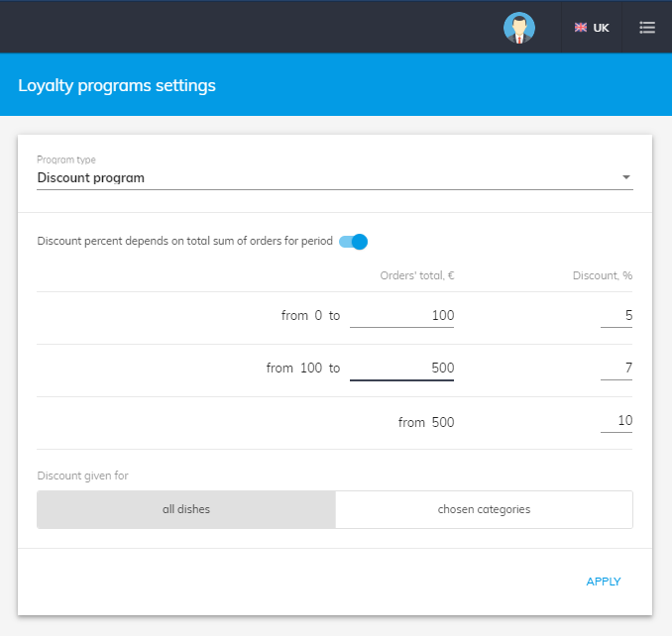Image resolution: width=672 pixels, height=636 pixels.
Task: Toggle discount depends on orders total switch
Action: pyautogui.click(x=354, y=242)
